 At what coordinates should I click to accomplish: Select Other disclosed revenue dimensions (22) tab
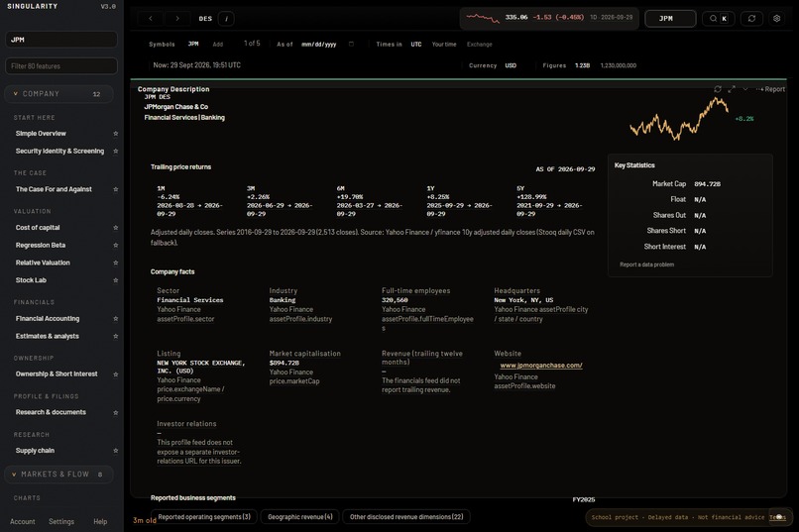point(406,517)
